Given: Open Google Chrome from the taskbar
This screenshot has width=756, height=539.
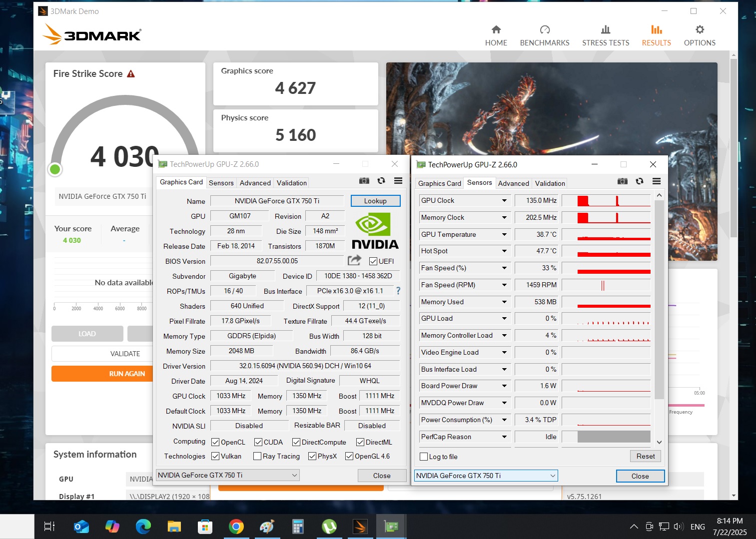Looking at the screenshot, I should click(236, 527).
